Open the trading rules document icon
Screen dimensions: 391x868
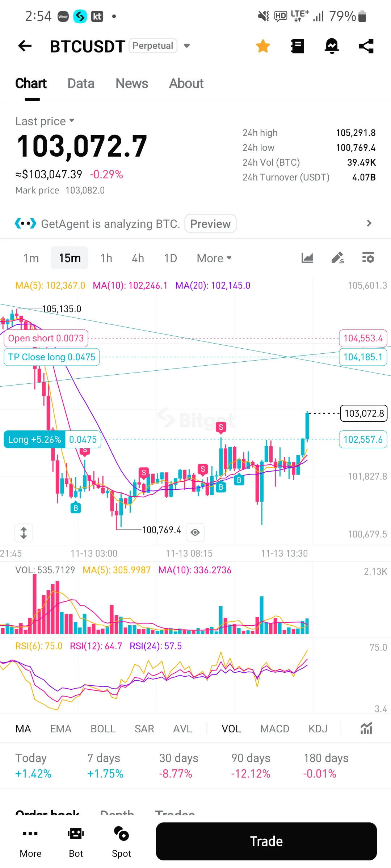[x=298, y=46]
